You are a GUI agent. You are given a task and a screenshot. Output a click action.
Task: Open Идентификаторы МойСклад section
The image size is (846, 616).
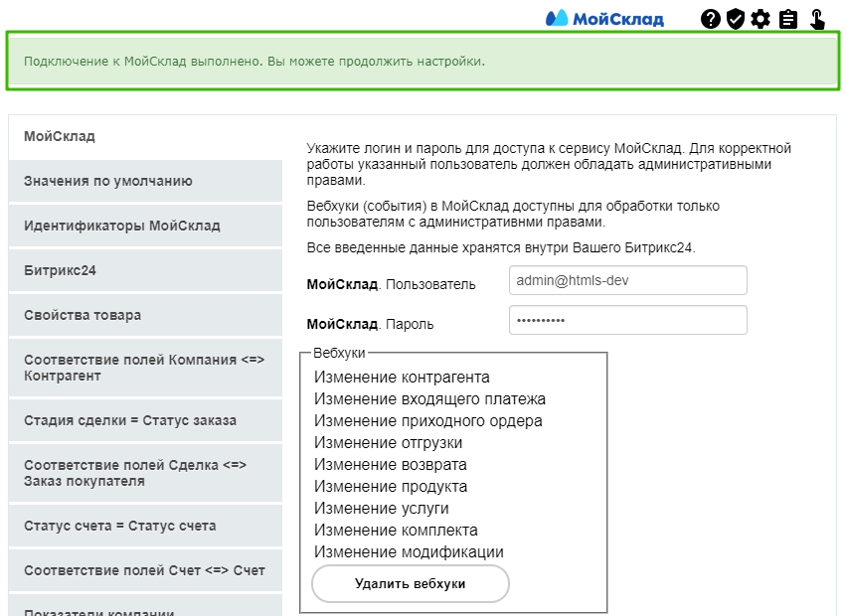145,227
